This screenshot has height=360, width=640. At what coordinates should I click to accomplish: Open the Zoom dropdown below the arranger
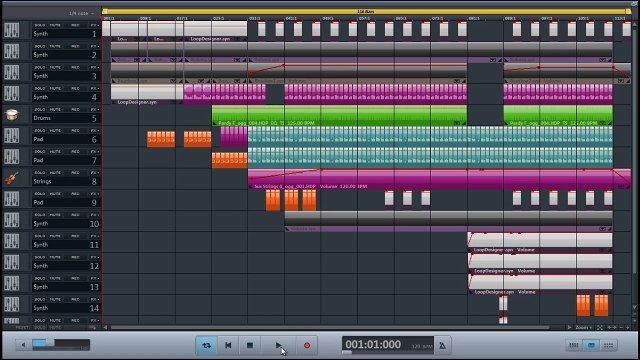click(x=584, y=327)
